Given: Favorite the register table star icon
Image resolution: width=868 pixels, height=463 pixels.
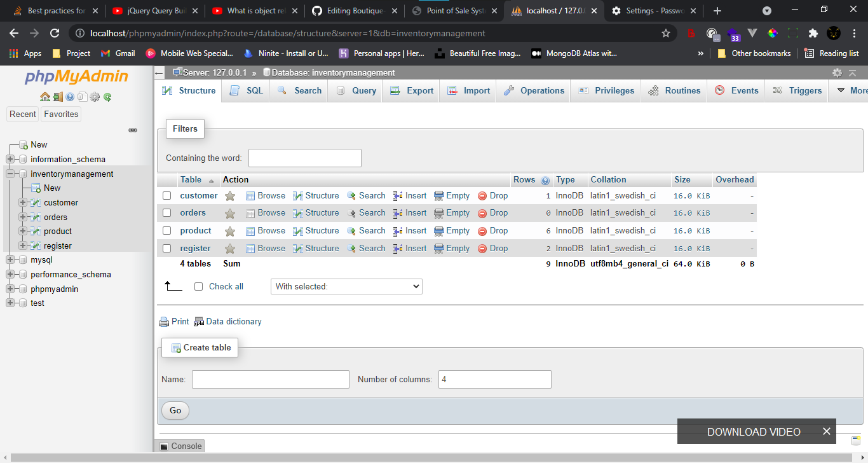Looking at the screenshot, I should [230, 249].
